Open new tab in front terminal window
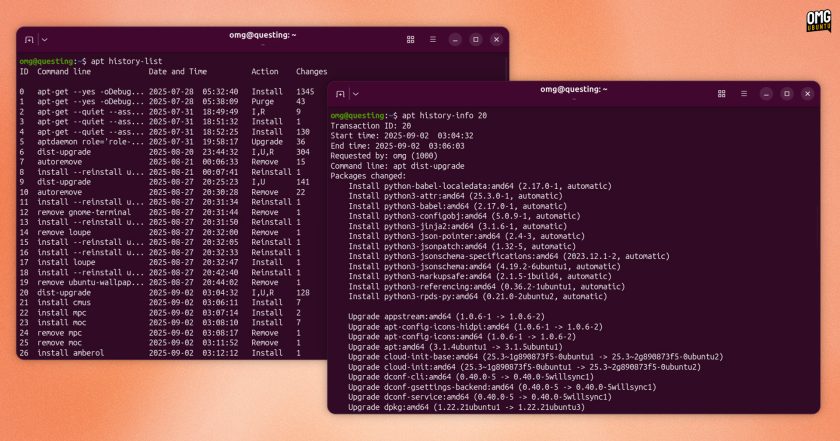 tap(340, 94)
